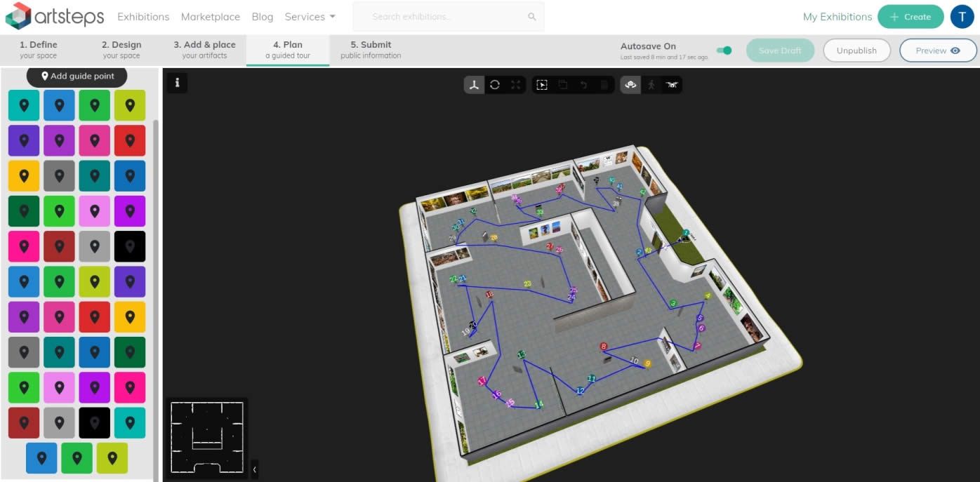The image size is (980, 482).
Task: Switch to orbit camera view mode
Action: [630, 85]
